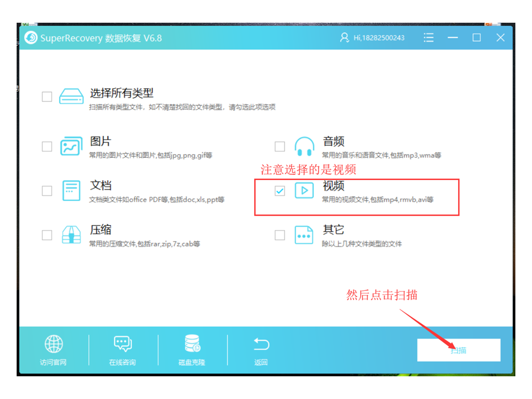
Task: Click the all-types disk drive icon
Action: 71,96
